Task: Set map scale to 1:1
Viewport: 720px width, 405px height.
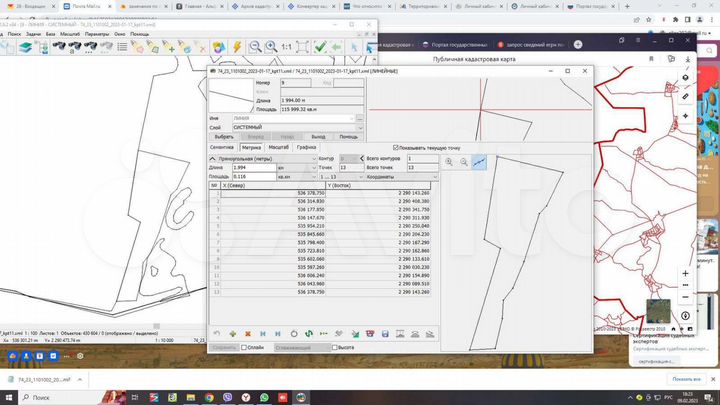Action: (287, 47)
